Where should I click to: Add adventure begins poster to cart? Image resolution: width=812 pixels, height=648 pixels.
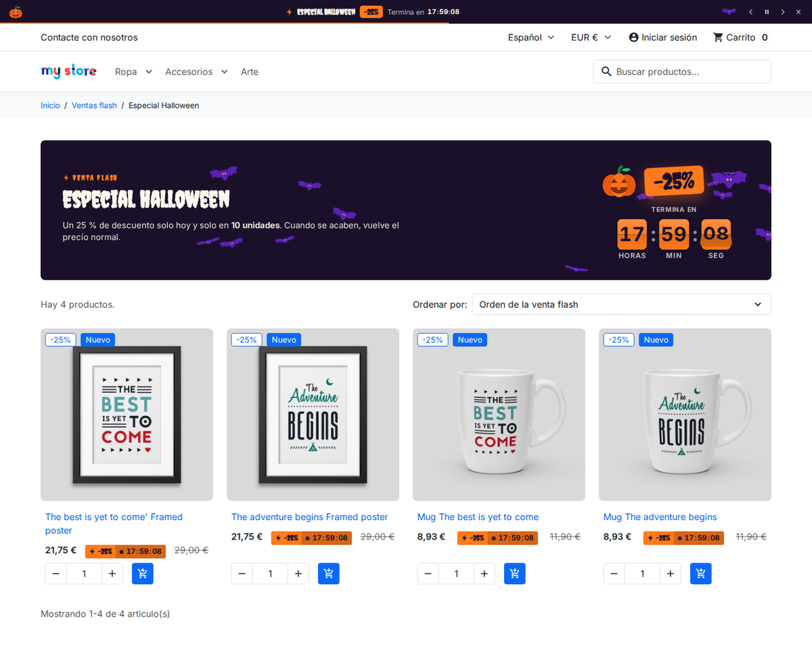click(x=329, y=574)
